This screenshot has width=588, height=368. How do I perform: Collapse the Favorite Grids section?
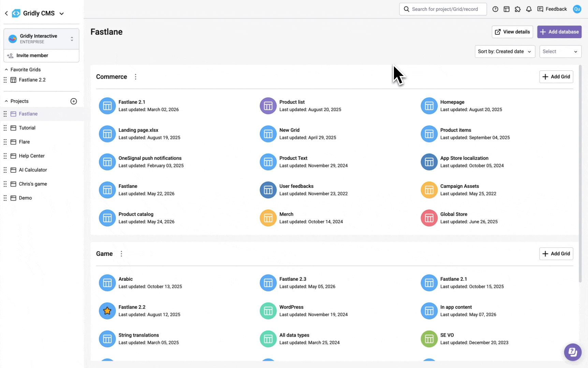6,70
